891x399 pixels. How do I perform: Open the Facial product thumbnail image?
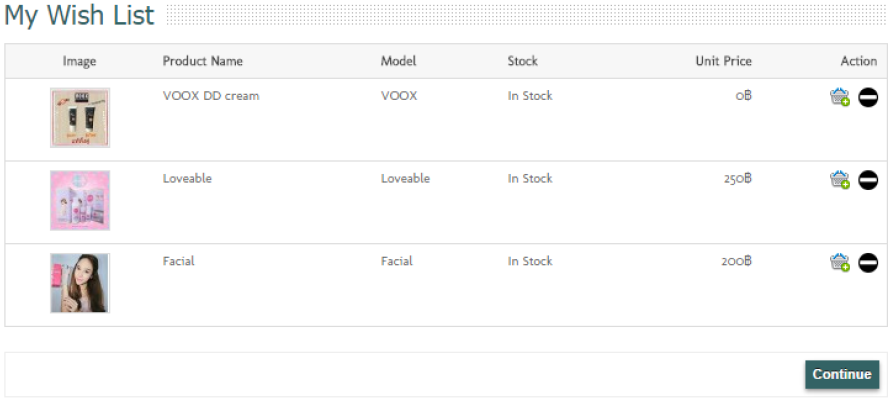pos(80,283)
